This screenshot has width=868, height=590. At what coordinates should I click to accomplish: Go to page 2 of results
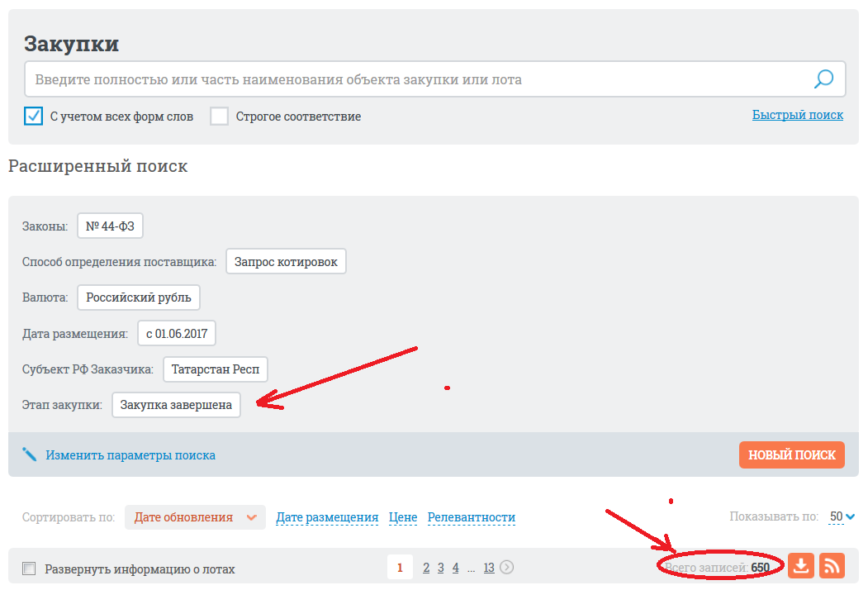[x=426, y=567]
